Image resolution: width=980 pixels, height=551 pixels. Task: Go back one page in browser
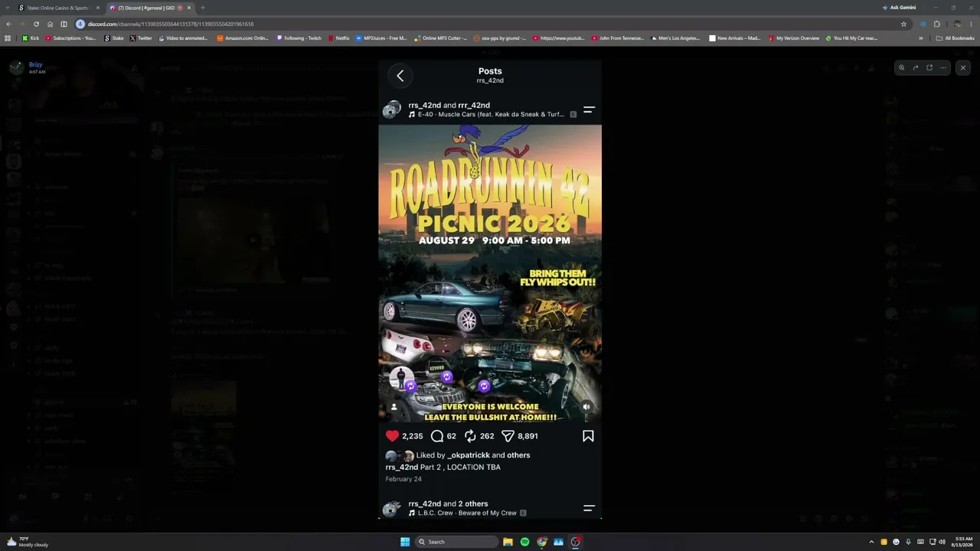coord(8,24)
